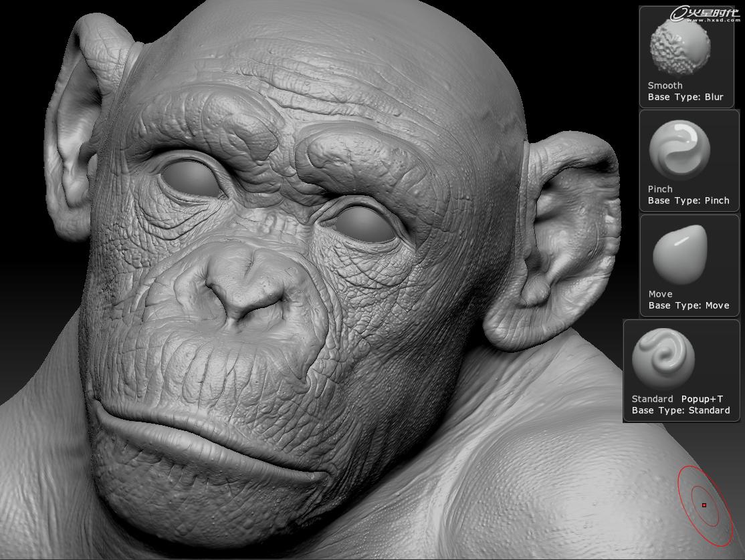Viewport: 745px width, 560px height.
Task: Click the 'Popup+T' shortcut hint
Action: (x=702, y=399)
